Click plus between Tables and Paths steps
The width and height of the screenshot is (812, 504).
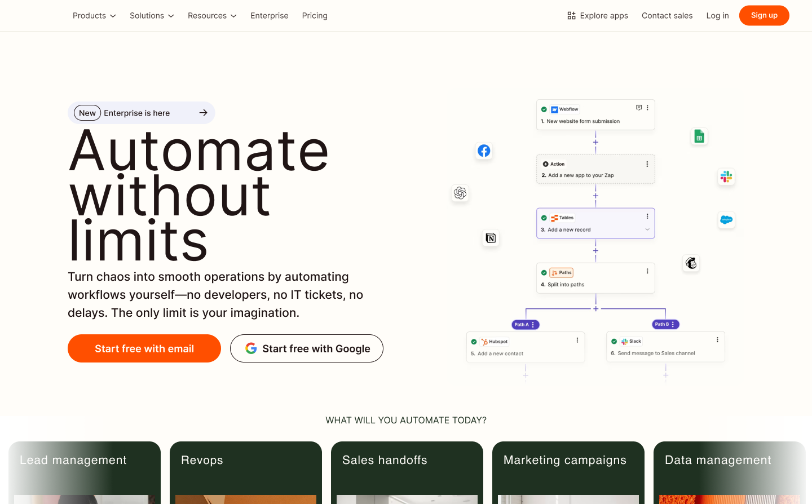[595, 250]
